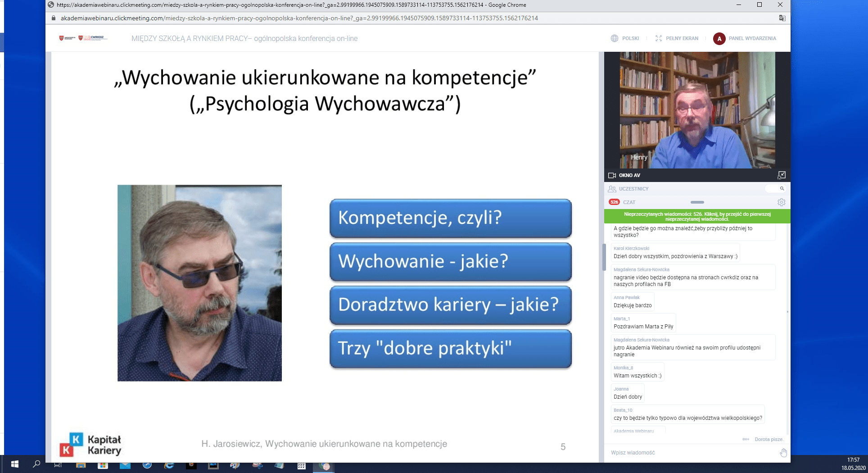This screenshot has height=473, width=868.
Task: Click the Chrome translate page icon
Action: (x=782, y=18)
